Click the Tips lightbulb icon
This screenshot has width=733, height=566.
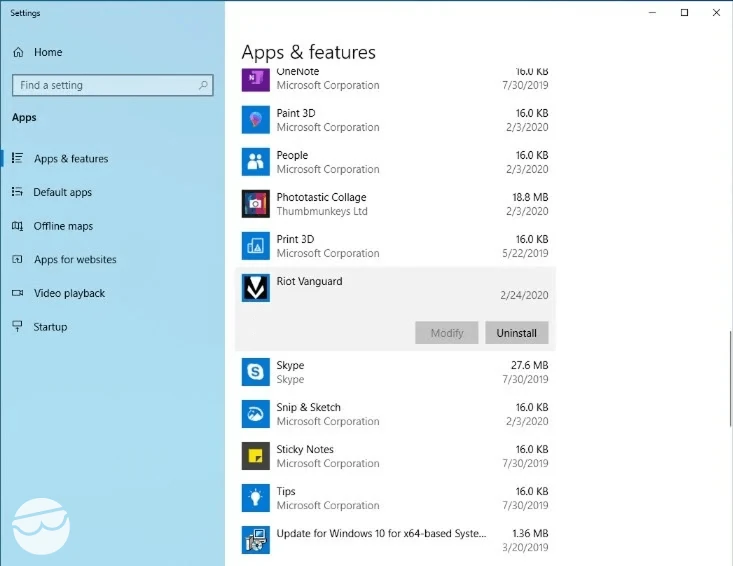click(x=256, y=498)
